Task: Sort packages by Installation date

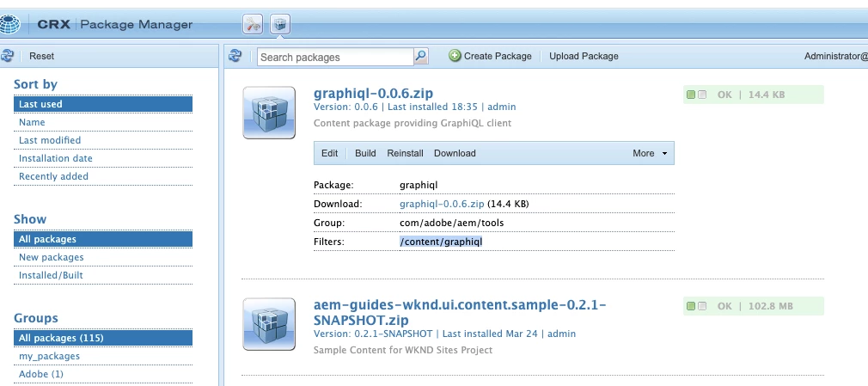Action: point(103,158)
